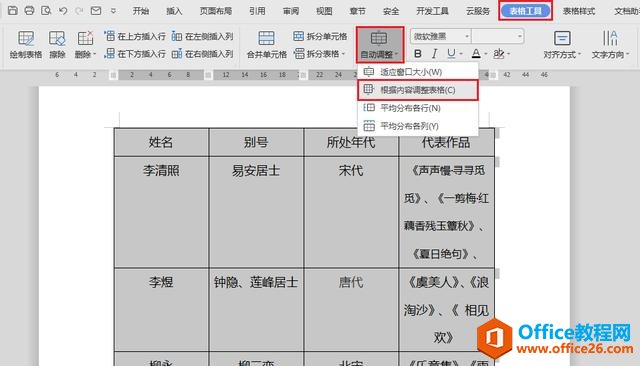Apply font color A button
This screenshot has height=366, width=640.
[476, 53]
